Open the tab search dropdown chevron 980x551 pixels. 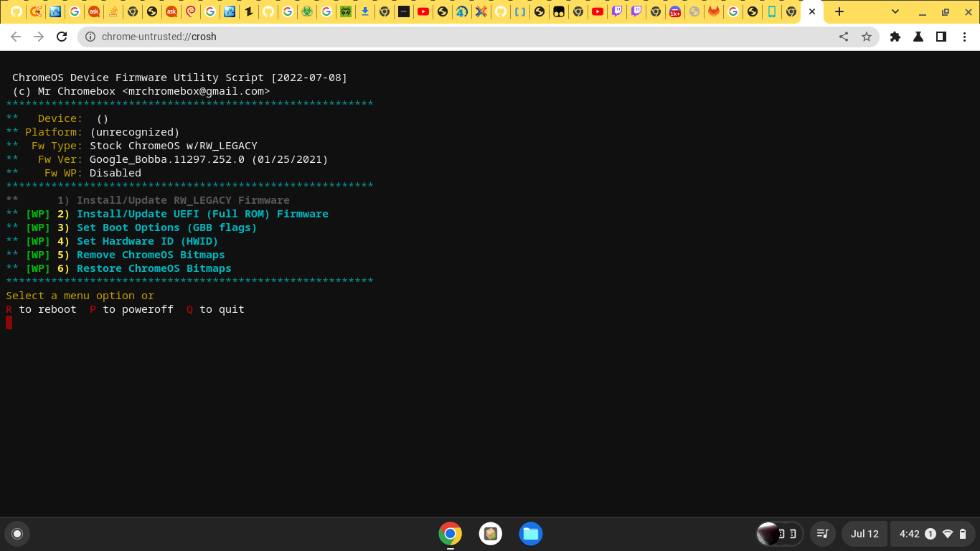click(895, 12)
